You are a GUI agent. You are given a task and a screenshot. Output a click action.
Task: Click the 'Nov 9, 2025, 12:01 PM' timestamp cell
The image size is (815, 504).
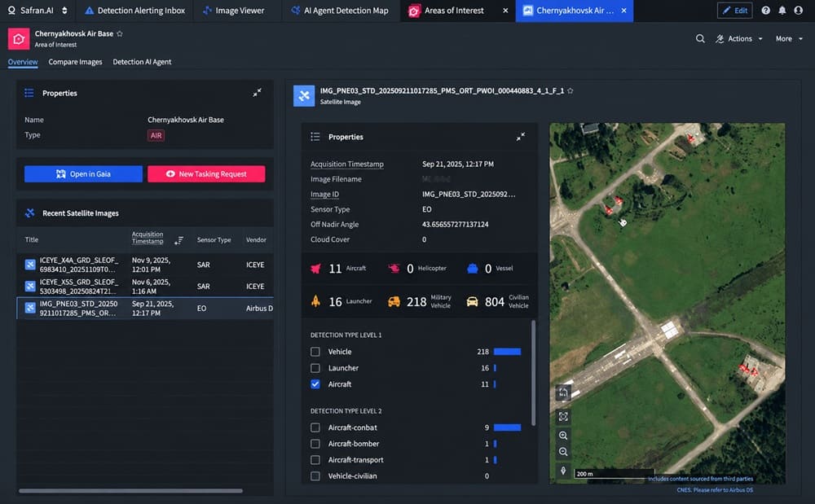click(152, 265)
